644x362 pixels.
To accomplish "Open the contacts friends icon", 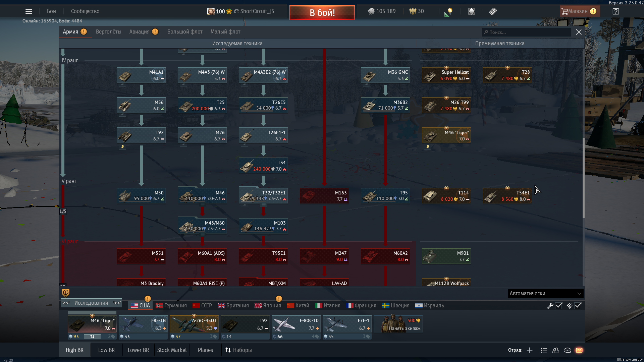I will click(x=556, y=350).
